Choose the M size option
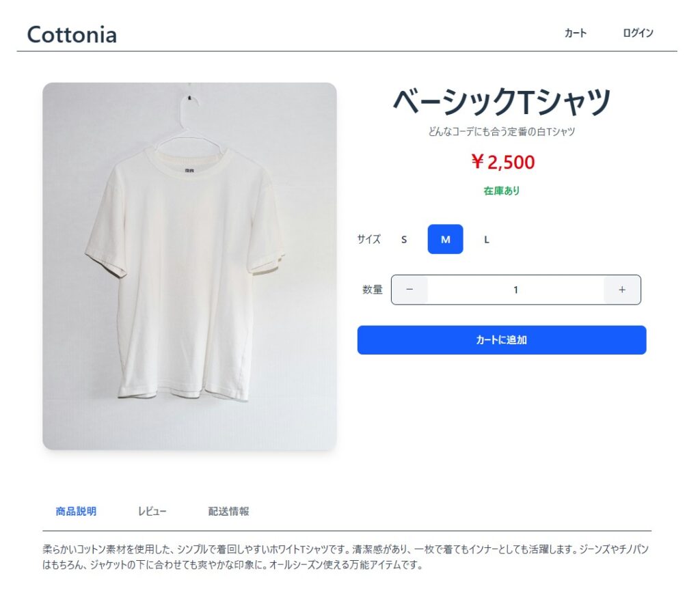This screenshot has width=700, height=595. point(446,239)
